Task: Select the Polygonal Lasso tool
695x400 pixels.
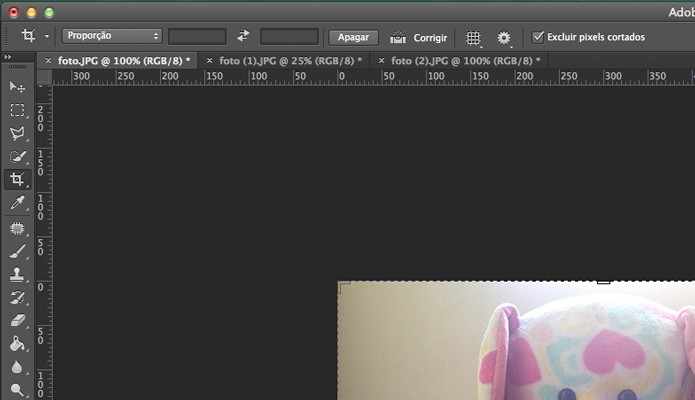Action: click(x=17, y=133)
